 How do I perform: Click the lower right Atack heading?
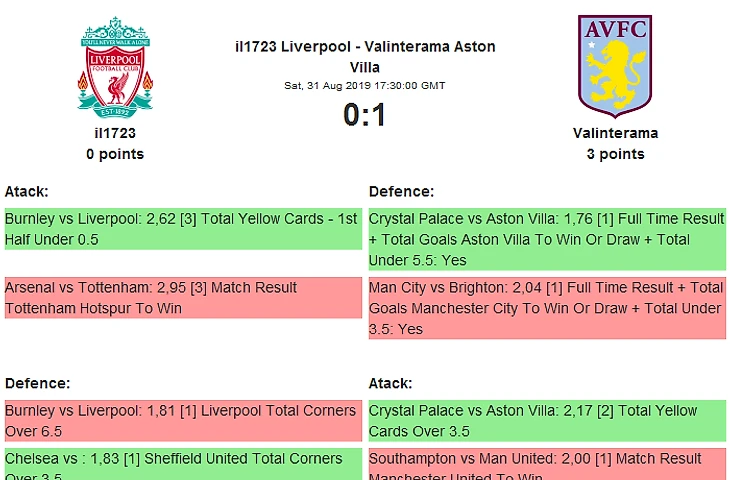point(391,383)
